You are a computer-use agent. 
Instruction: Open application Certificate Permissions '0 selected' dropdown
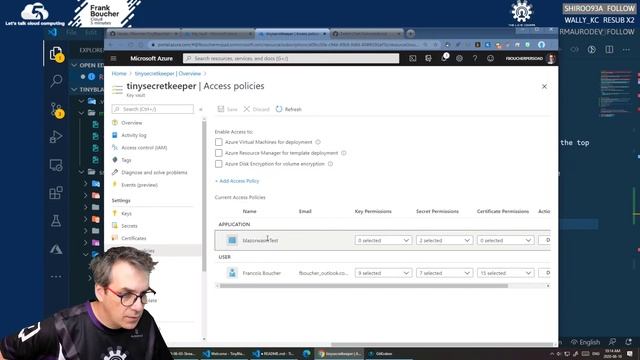pos(505,240)
